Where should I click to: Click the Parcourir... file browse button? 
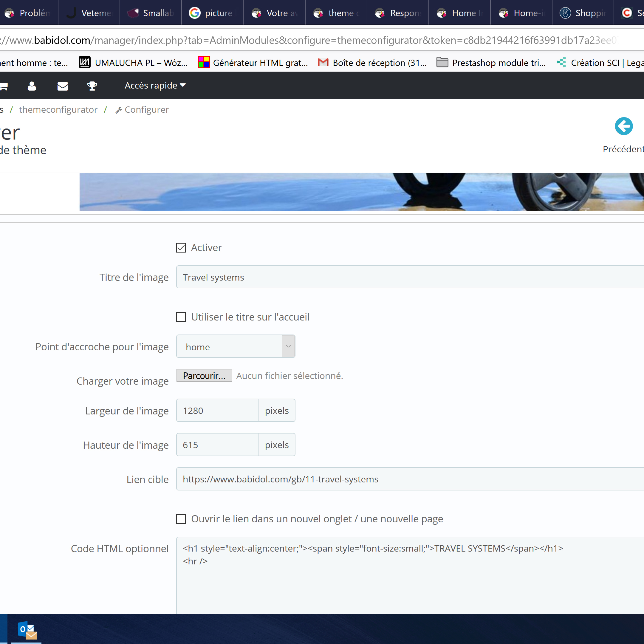pyautogui.click(x=204, y=376)
